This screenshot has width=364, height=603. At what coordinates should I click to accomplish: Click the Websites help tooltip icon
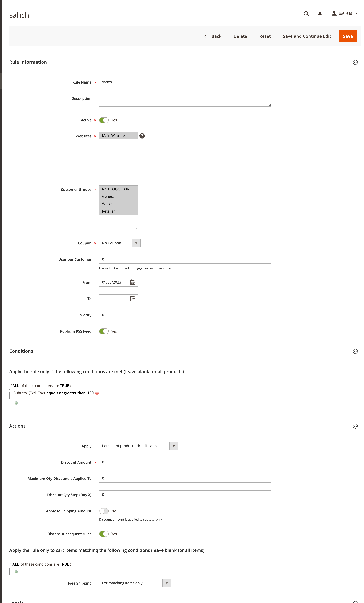pos(142,135)
